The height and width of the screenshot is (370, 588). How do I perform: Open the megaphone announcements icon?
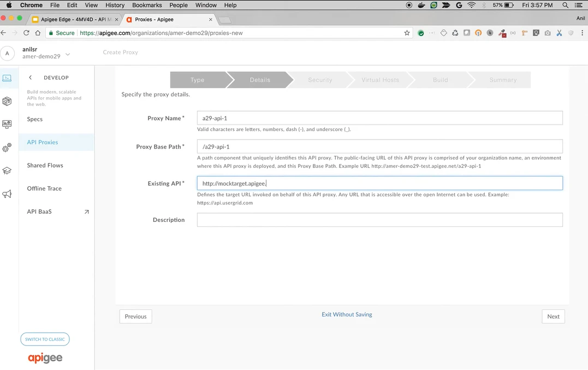click(7, 194)
